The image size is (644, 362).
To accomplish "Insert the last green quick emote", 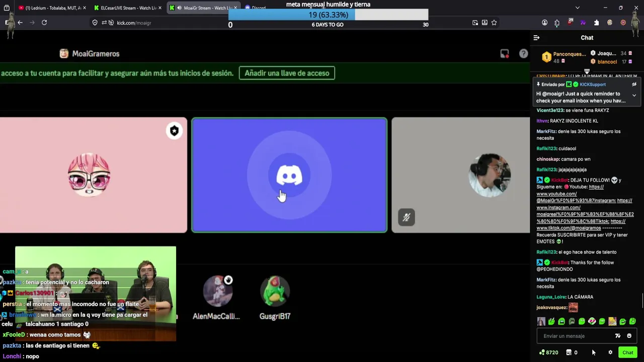I will click(x=632, y=321).
